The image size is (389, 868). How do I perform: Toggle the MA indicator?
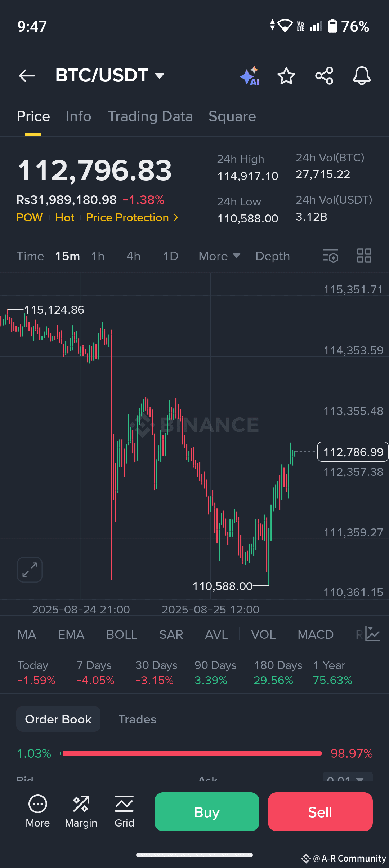pyautogui.click(x=27, y=634)
